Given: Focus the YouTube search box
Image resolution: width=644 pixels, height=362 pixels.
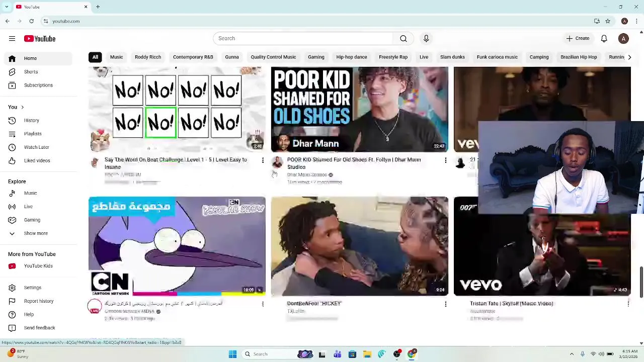Looking at the screenshot, I should tap(303, 38).
